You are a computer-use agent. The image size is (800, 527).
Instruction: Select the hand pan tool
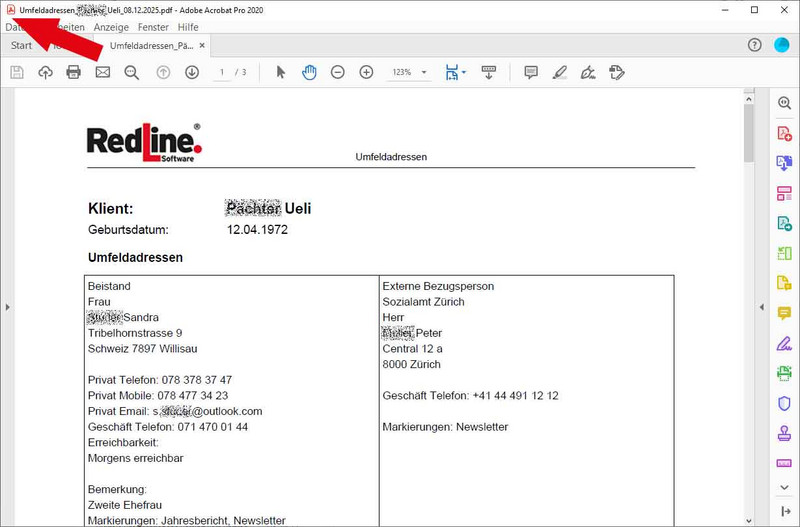(309, 72)
